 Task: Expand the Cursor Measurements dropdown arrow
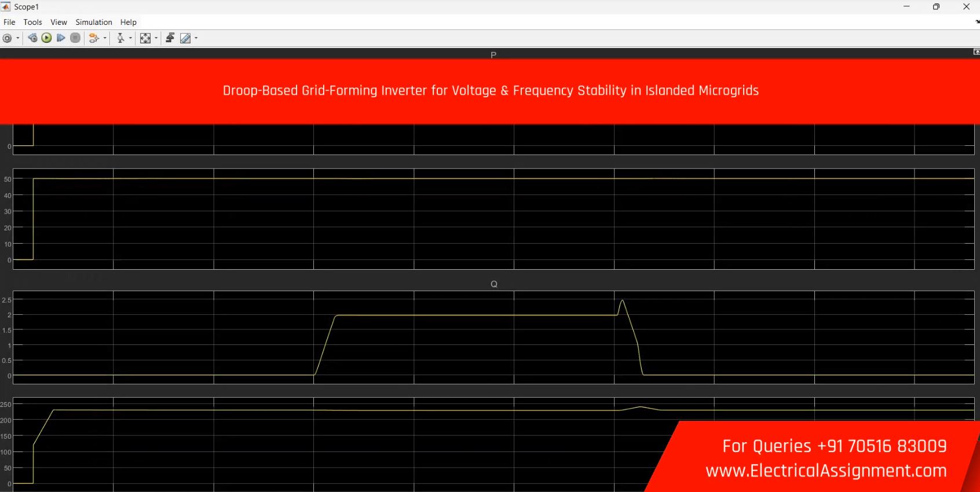(x=196, y=38)
